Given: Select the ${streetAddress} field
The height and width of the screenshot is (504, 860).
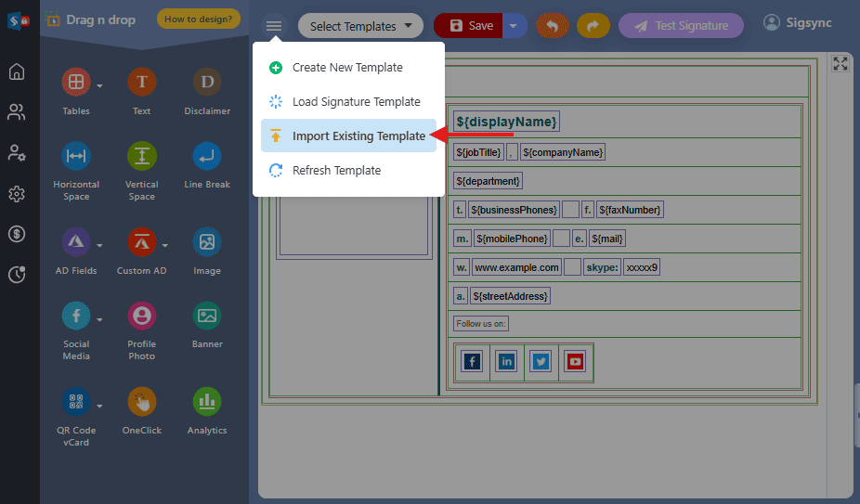Looking at the screenshot, I should (510, 296).
